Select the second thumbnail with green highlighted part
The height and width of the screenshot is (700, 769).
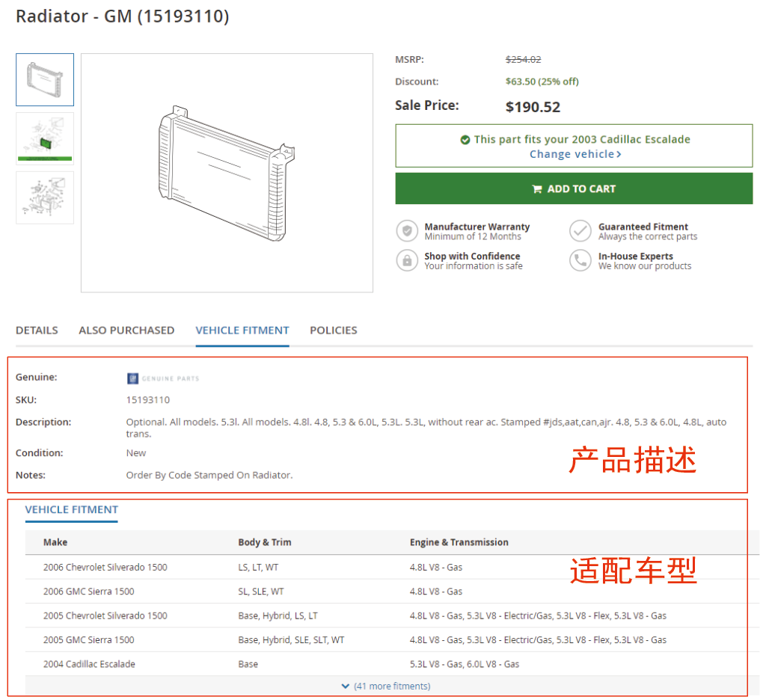tap(45, 138)
